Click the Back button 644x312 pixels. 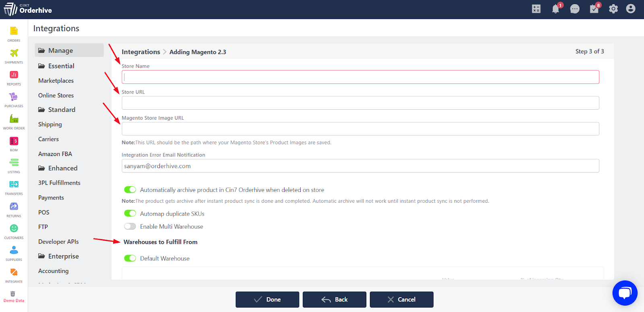click(x=334, y=300)
